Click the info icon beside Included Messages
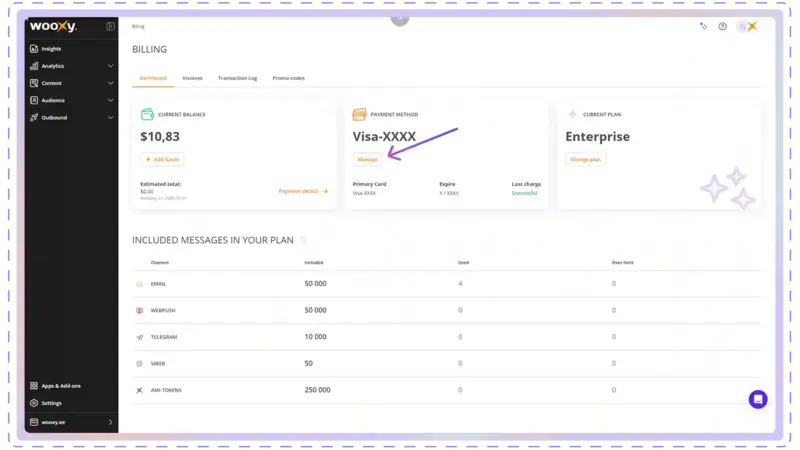The image size is (800, 450). pos(303,240)
